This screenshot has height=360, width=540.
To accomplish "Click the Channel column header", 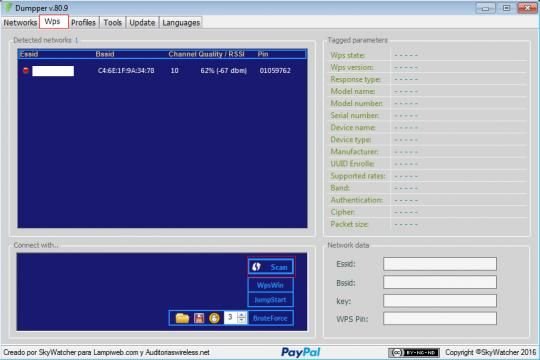I will 183,54.
